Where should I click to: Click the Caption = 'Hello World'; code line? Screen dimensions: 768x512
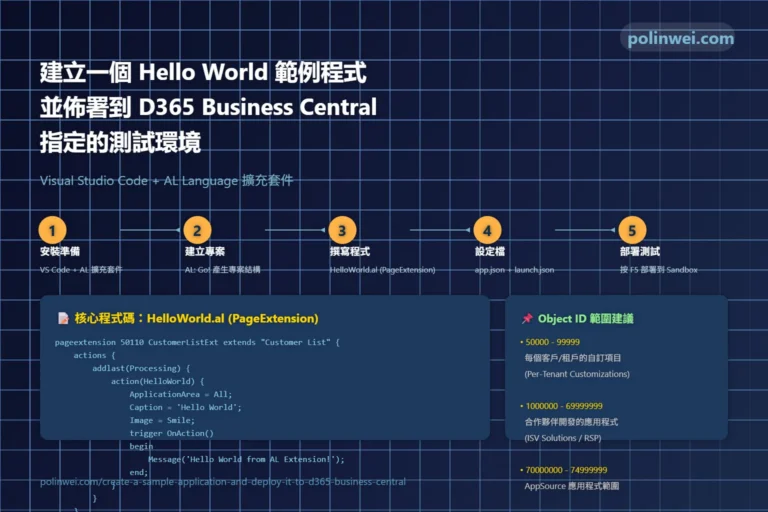coord(185,407)
